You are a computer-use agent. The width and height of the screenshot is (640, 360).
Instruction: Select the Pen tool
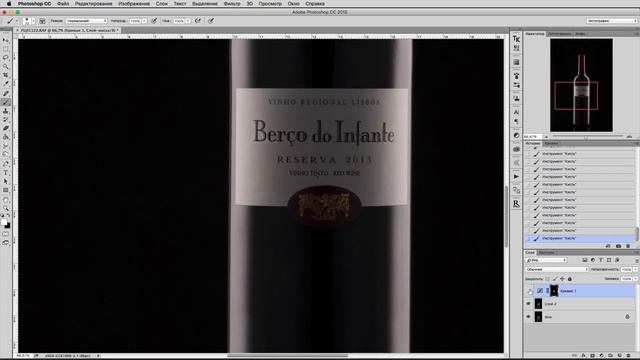coord(6,164)
